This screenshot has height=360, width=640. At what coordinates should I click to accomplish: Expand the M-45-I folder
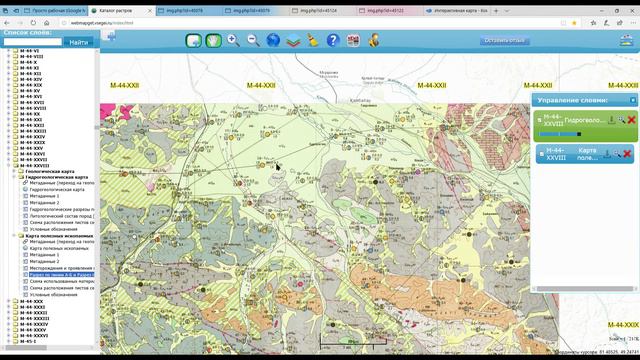9,341
